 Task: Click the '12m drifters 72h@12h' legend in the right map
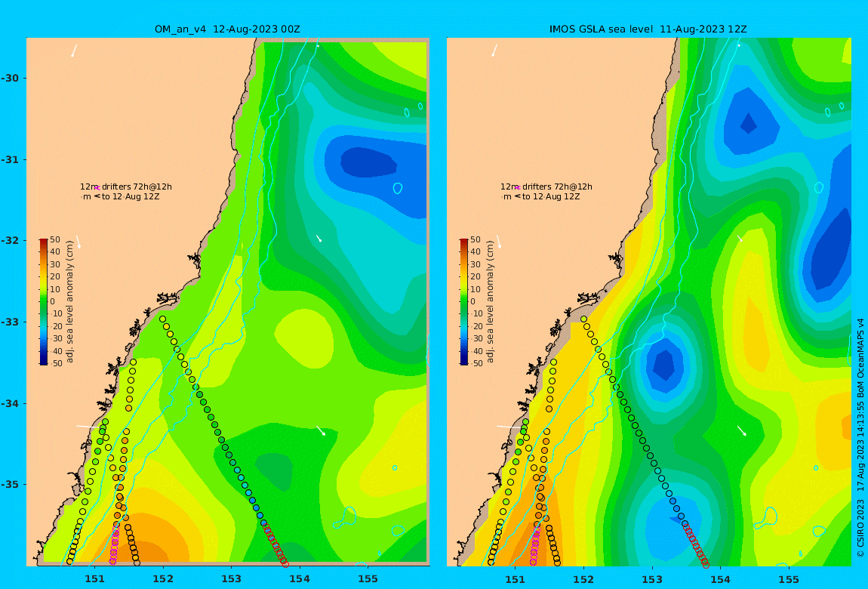coord(546,187)
